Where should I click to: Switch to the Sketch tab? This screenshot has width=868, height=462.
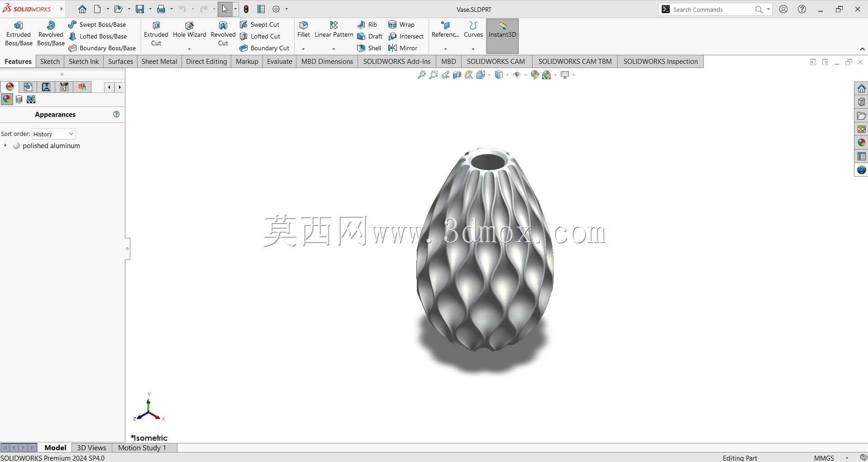(x=50, y=62)
